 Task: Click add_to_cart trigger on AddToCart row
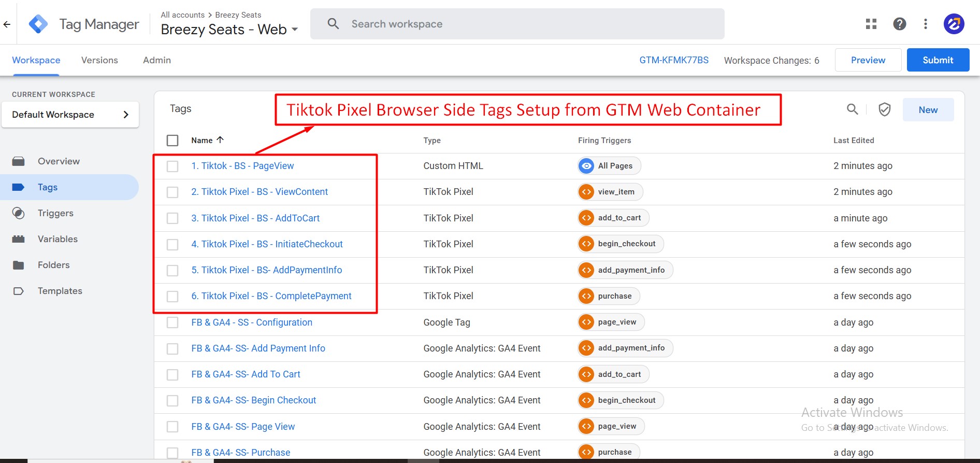click(613, 218)
